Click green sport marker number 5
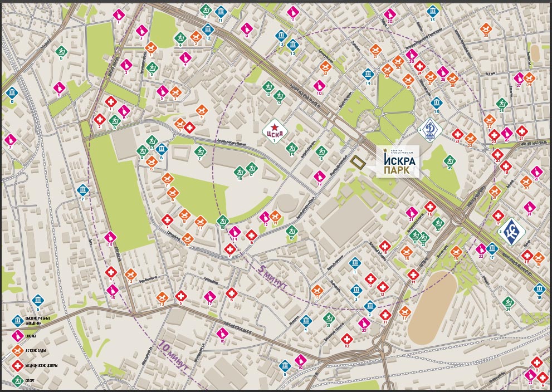The image size is (552, 392). [152, 67]
